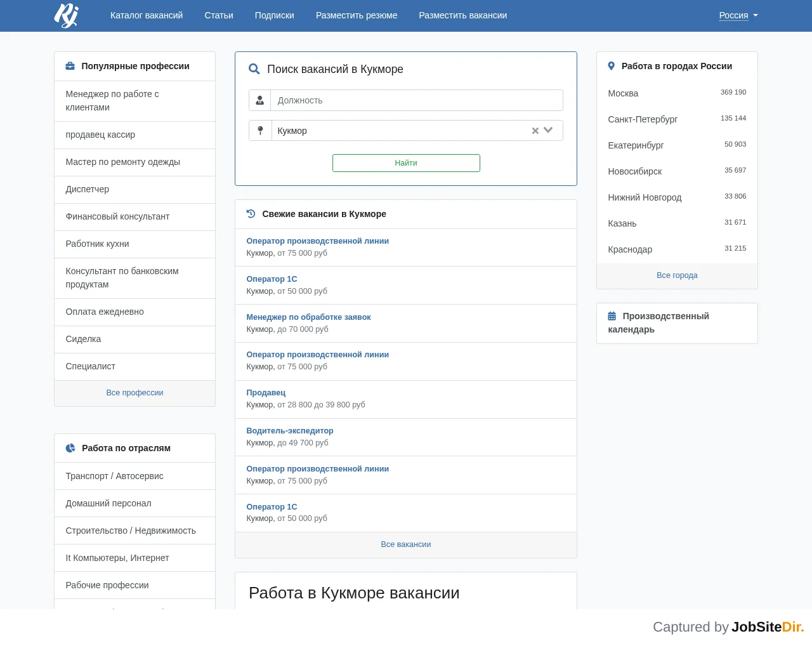This screenshot has height=646, width=812.
Task: Open It Компьютеры, Интернет industry
Action: coord(134,558)
